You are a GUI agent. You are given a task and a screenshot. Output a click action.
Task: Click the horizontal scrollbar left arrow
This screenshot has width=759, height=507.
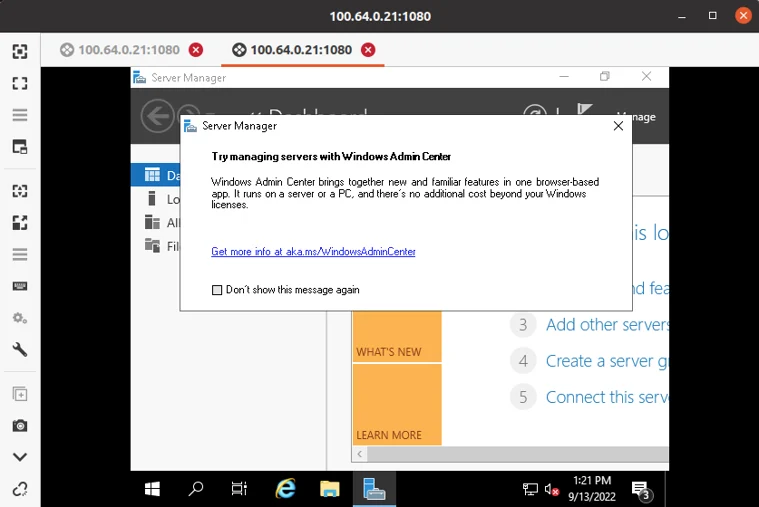click(359, 454)
